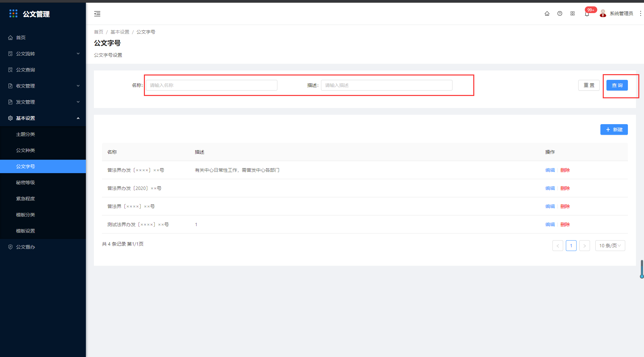Click 公文督办 shield icon
Viewport: 644px width, 357px height.
(10, 247)
